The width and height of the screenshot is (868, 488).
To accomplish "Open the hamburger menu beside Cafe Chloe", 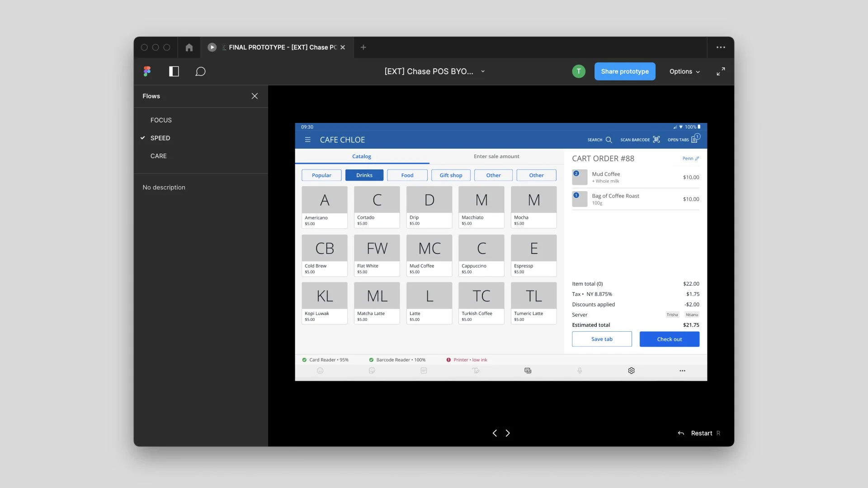I will (x=307, y=140).
